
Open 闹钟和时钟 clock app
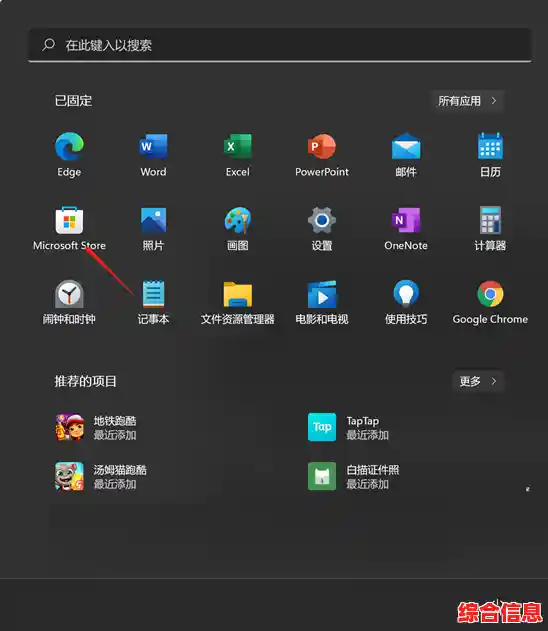(69, 302)
